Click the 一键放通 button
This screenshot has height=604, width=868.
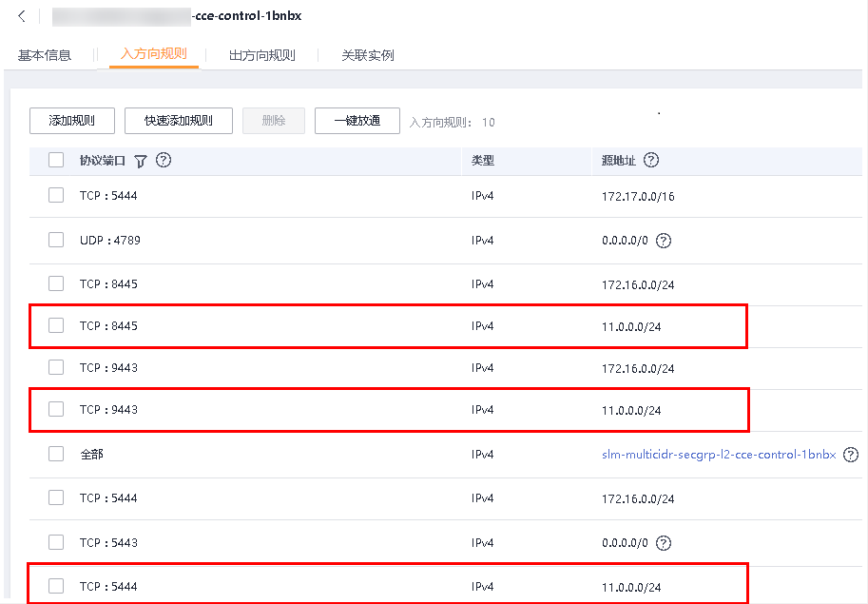(357, 121)
